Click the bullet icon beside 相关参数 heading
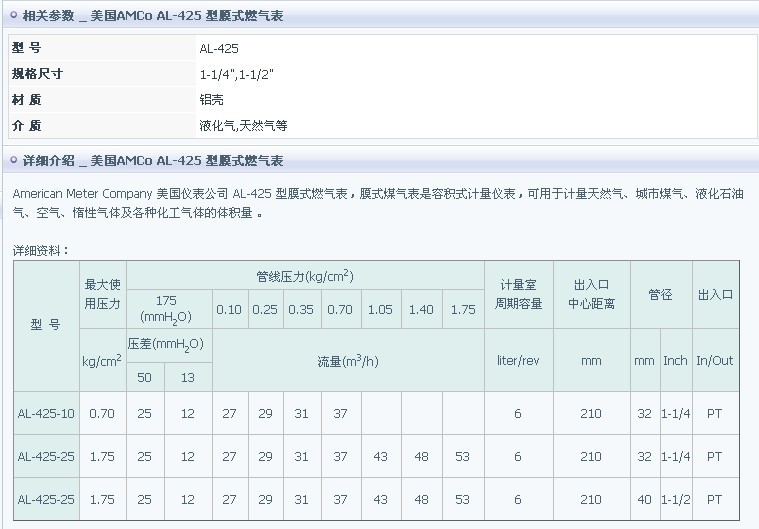Viewport: 759px width, 529px height. [x=14, y=15]
